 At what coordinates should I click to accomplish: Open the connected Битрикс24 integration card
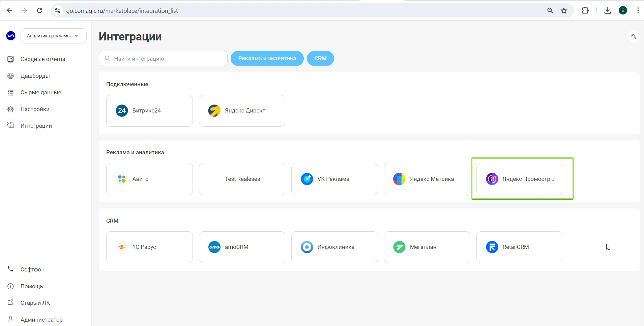(x=149, y=111)
